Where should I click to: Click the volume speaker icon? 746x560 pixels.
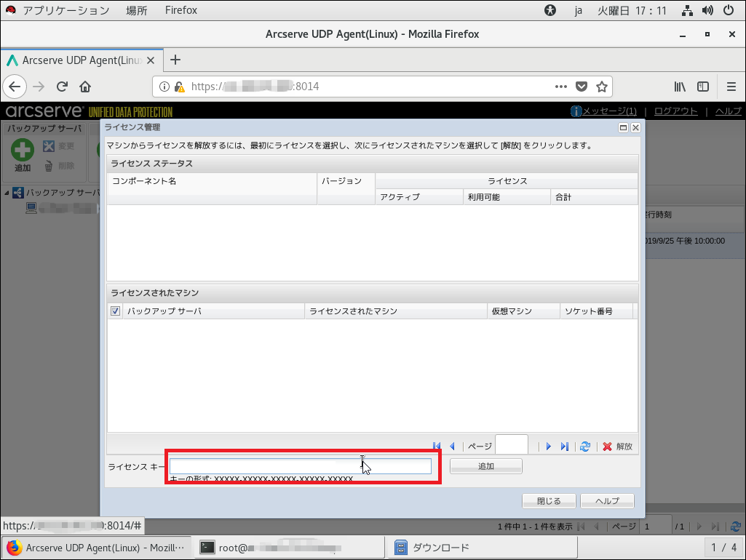point(707,10)
